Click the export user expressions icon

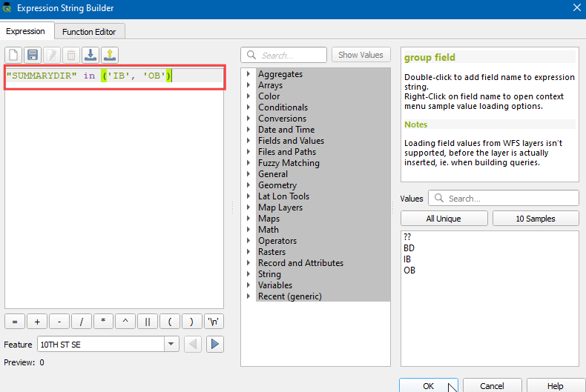tap(110, 55)
